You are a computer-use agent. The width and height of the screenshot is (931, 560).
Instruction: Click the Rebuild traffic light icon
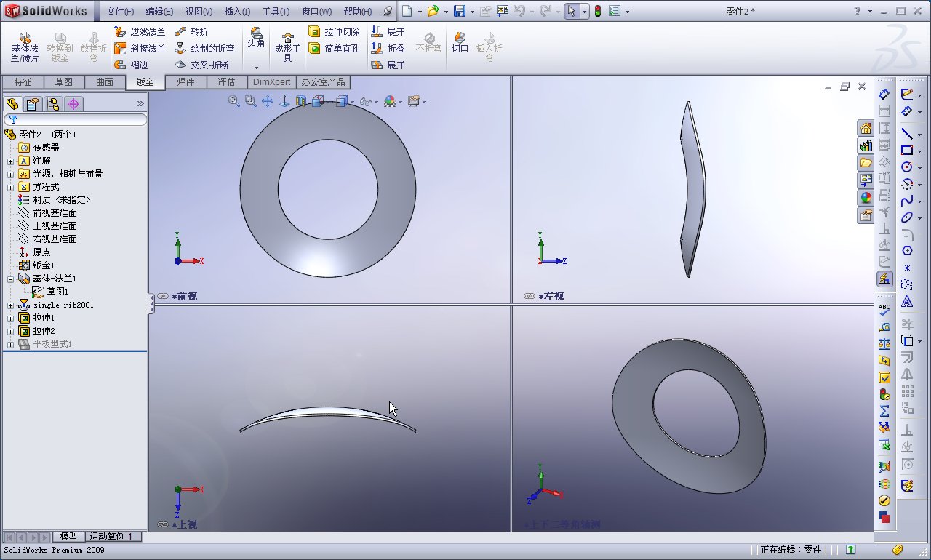point(598,12)
